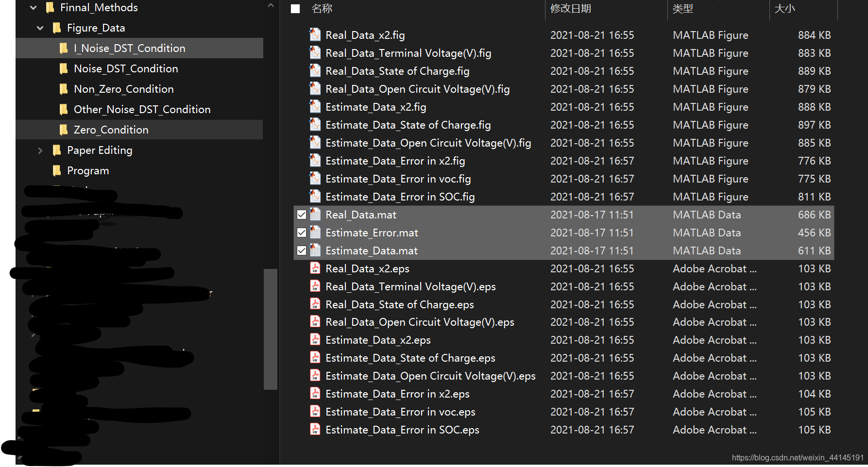Select the Zero_Condition folder
Screen dimensions: 868x467
(139, 130)
